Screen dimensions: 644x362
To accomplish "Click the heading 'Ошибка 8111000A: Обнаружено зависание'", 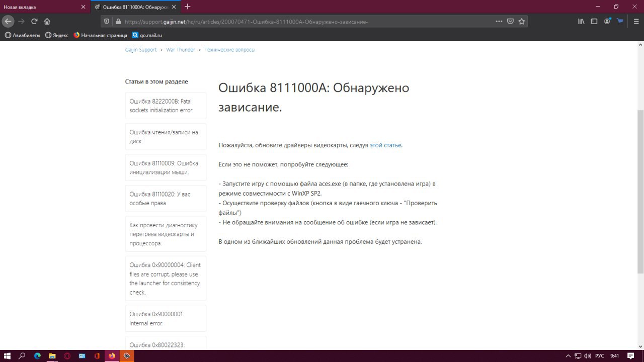I will (x=313, y=97).
